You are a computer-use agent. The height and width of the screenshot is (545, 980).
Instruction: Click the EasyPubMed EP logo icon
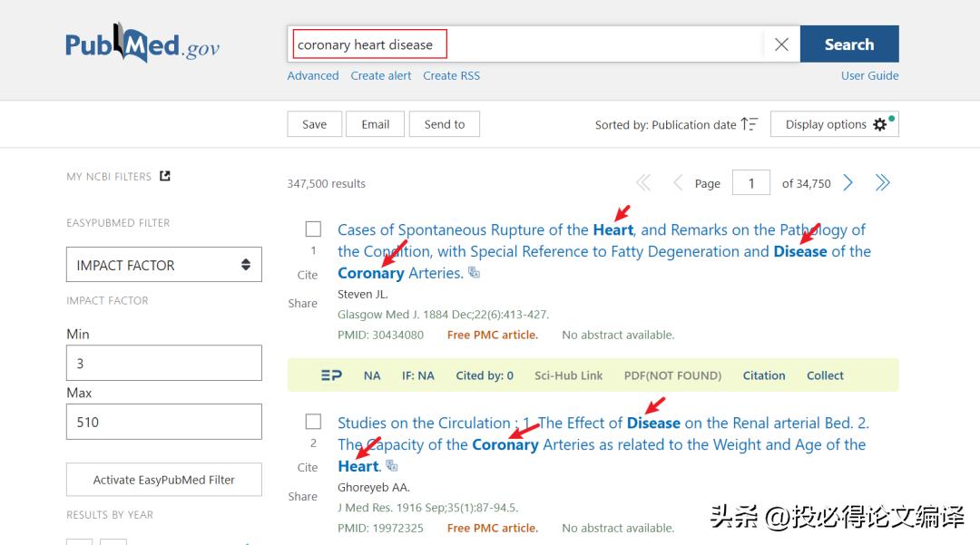coord(331,375)
